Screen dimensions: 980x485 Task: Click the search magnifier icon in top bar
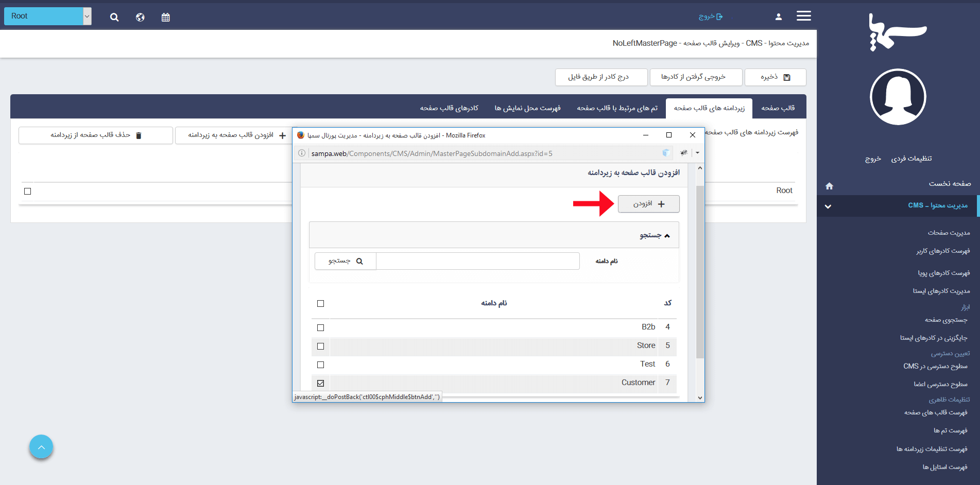click(x=114, y=17)
